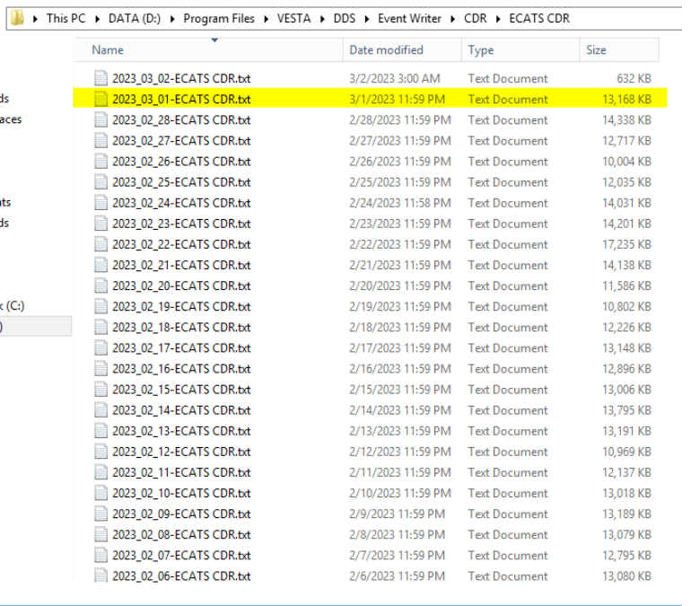Open the DDS breadcrumb segment
The image size is (700, 606).
pyautogui.click(x=345, y=18)
